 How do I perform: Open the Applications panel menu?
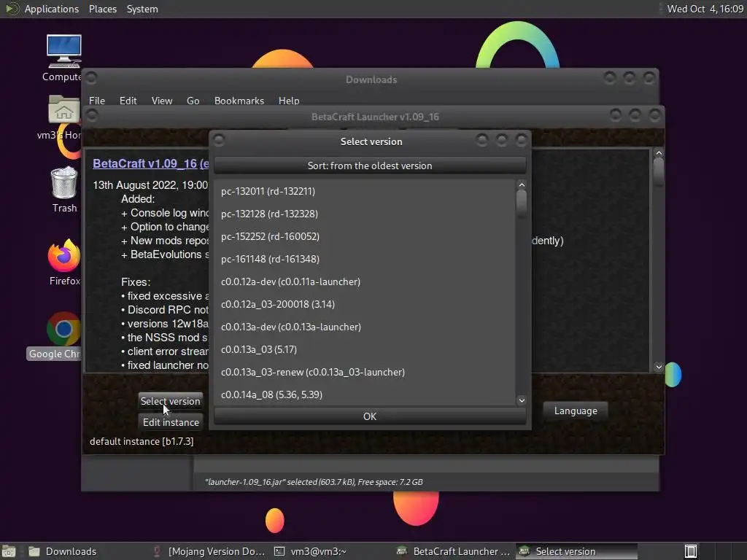(52, 9)
